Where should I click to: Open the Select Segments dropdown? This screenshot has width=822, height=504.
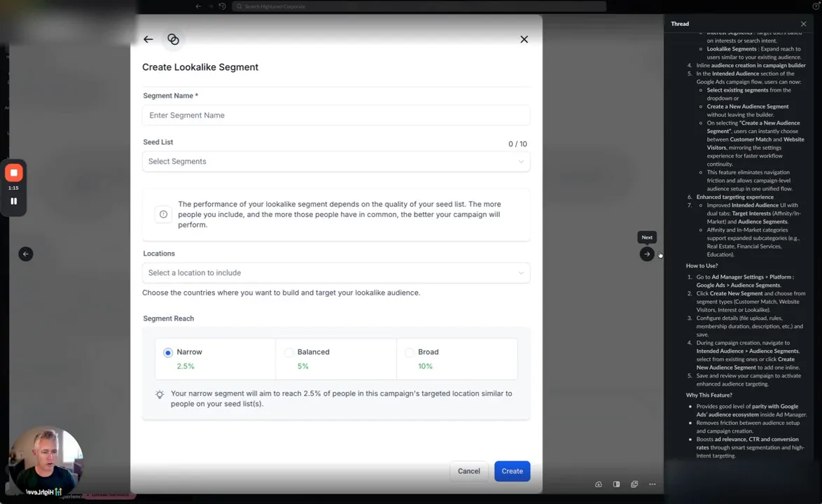coord(336,161)
